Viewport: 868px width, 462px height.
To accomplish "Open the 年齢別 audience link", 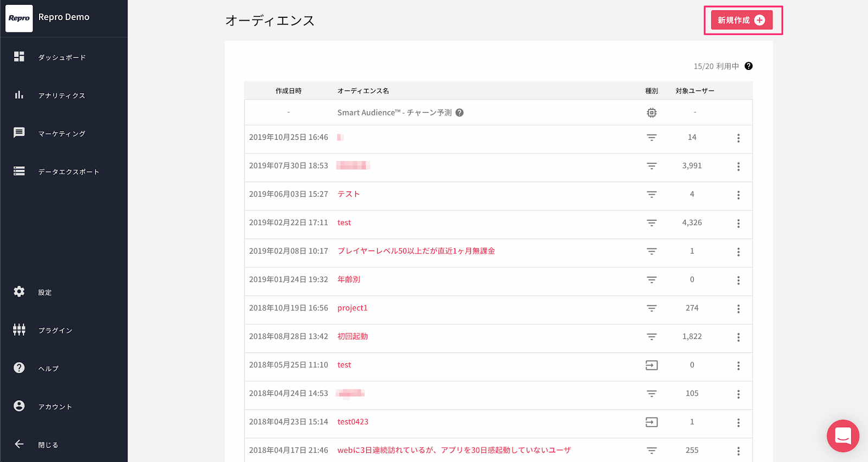I will point(349,280).
